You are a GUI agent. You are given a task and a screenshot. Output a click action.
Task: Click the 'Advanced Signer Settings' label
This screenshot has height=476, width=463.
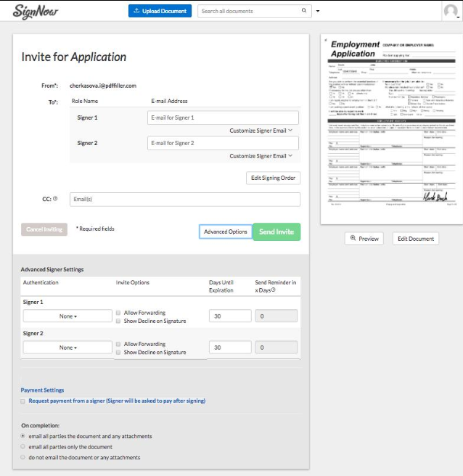click(52, 269)
